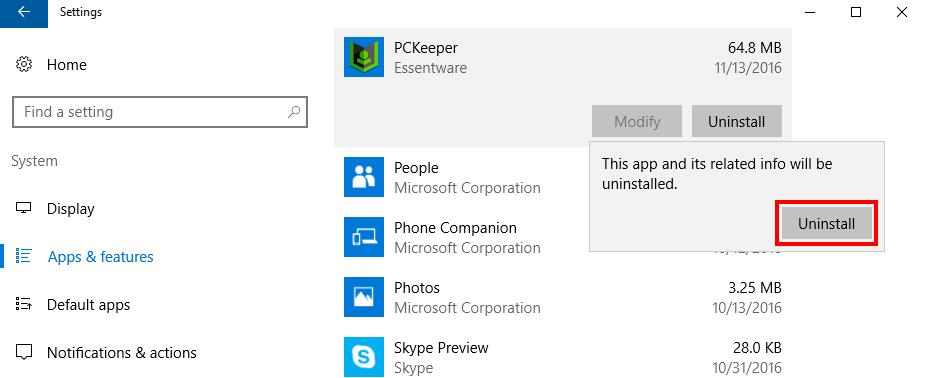
Task: Click the Phone Companion app icon
Action: pos(363,237)
